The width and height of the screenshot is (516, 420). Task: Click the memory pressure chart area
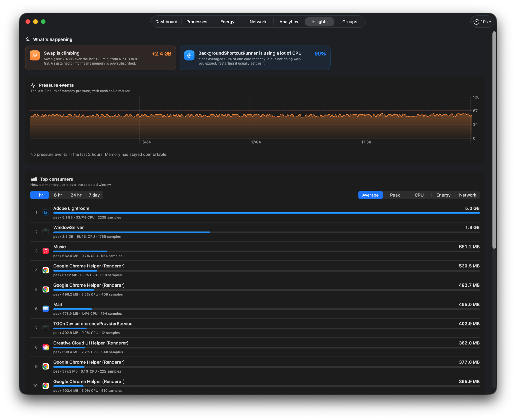point(251,118)
